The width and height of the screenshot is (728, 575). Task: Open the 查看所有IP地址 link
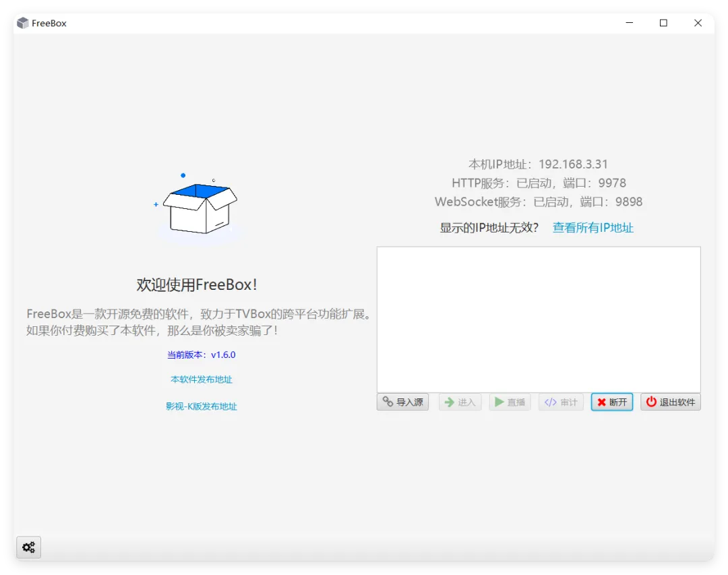593,228
